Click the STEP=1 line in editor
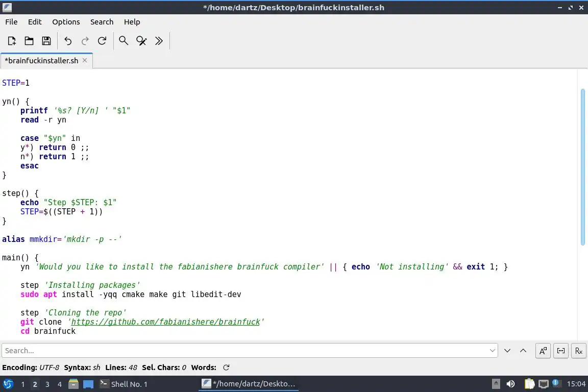588x392 pixels. [16, 83]
